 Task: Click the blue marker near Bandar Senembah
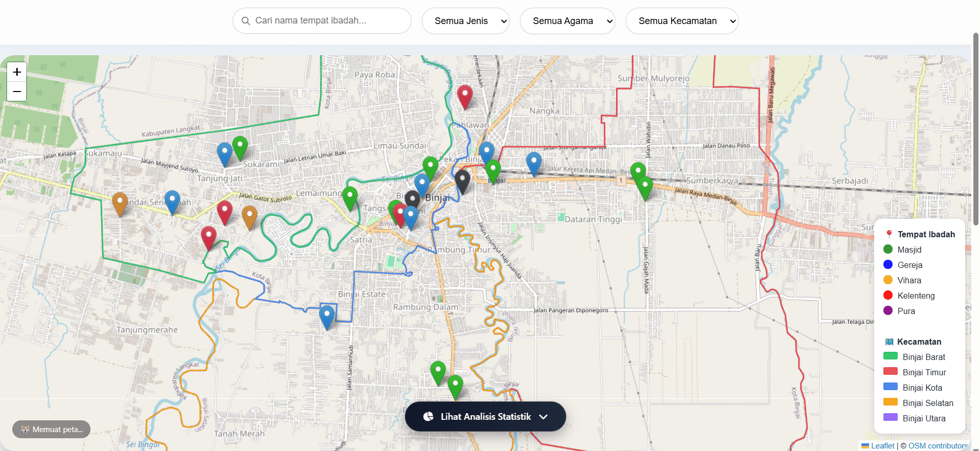point(172,202)
